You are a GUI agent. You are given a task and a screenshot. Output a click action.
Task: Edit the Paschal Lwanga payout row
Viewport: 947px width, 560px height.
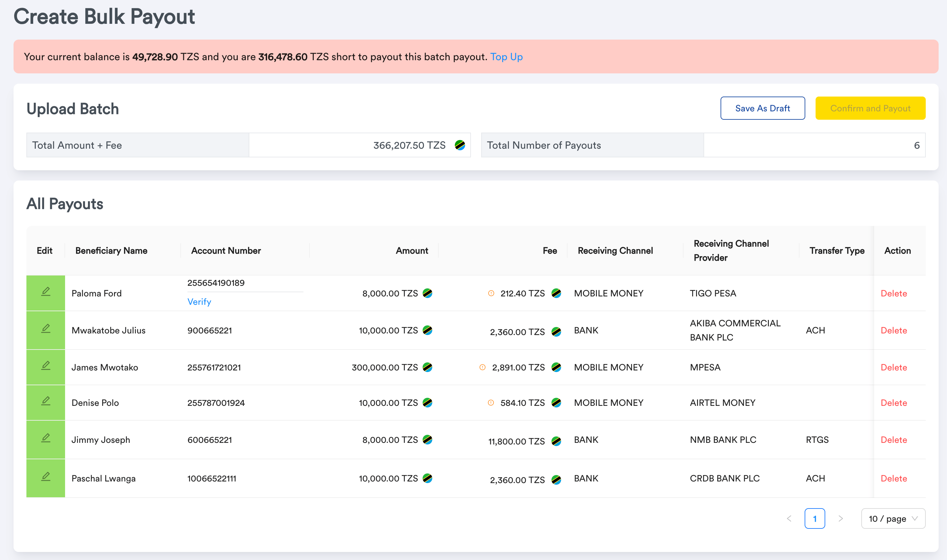click(46, 477)
